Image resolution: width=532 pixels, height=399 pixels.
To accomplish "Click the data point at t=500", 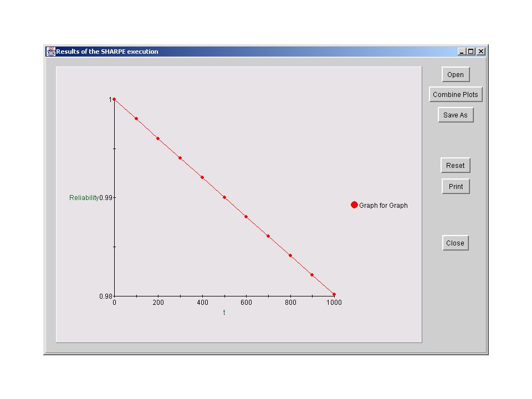I will [x=224, y=197].
